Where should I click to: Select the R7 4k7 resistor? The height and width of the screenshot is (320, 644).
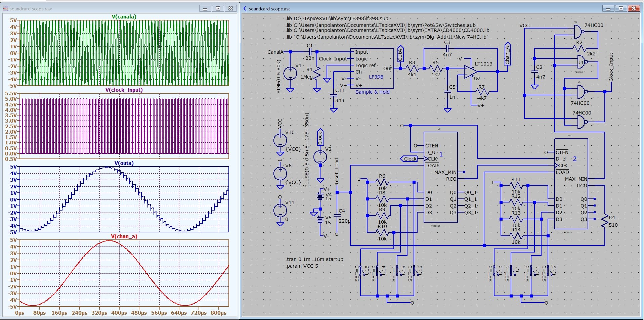click(x=482, y=92)
